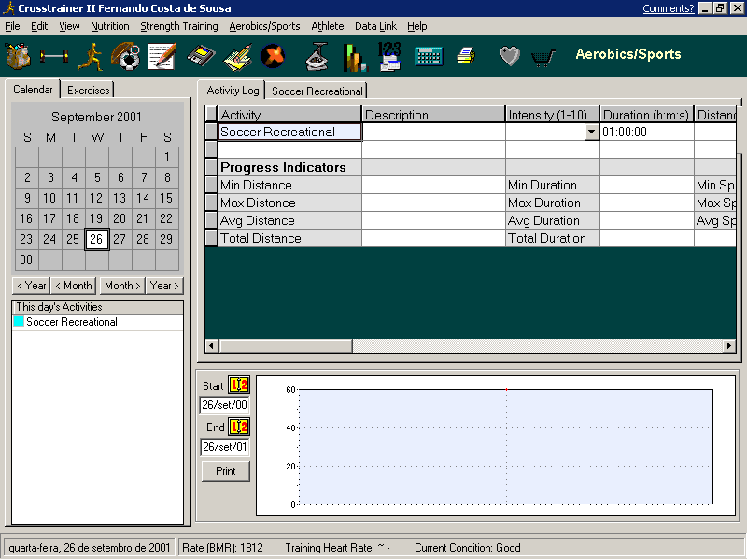Click the Comments? link
Viewport: 747px width, 560px height.
click(x=668, y=8)
